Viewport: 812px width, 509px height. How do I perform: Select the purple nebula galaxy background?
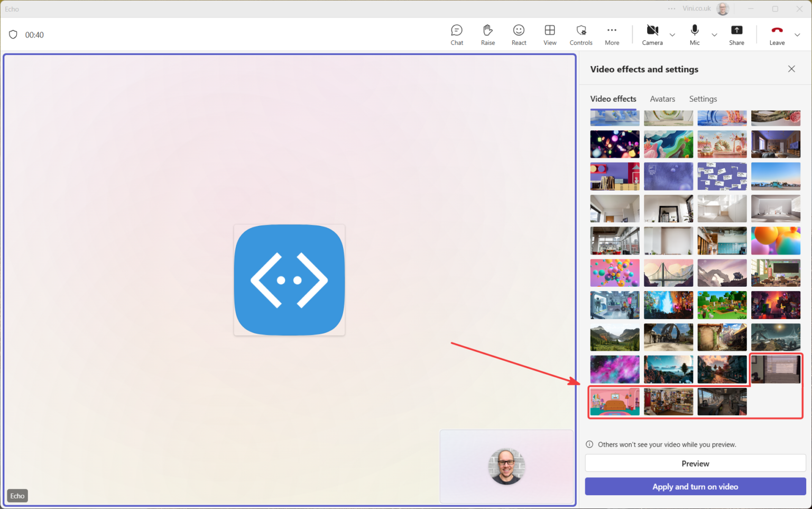coord(615,369)
